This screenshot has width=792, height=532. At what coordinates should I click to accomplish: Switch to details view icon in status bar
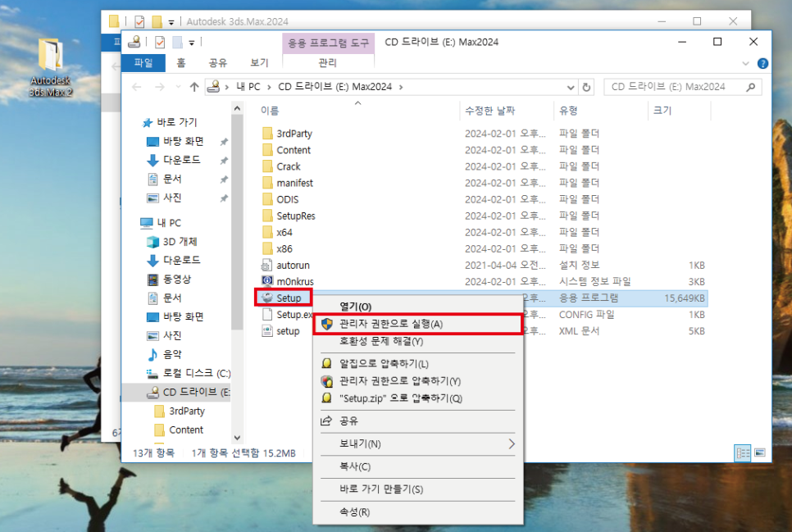[743, 452]
